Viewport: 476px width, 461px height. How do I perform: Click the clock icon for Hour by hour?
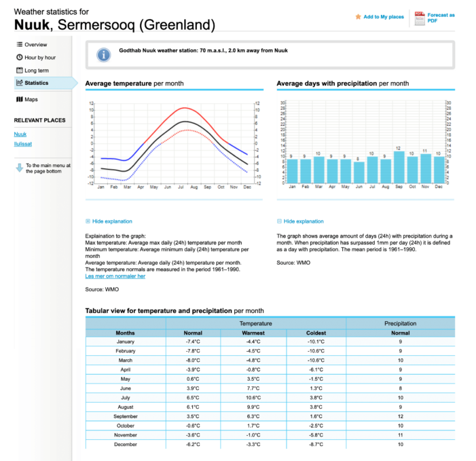(18, 58)
